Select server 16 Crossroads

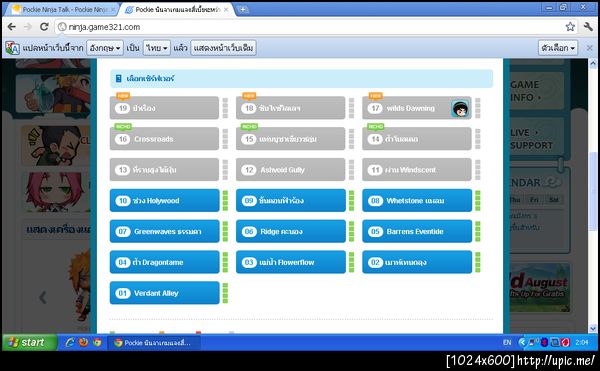coord(164,139)
